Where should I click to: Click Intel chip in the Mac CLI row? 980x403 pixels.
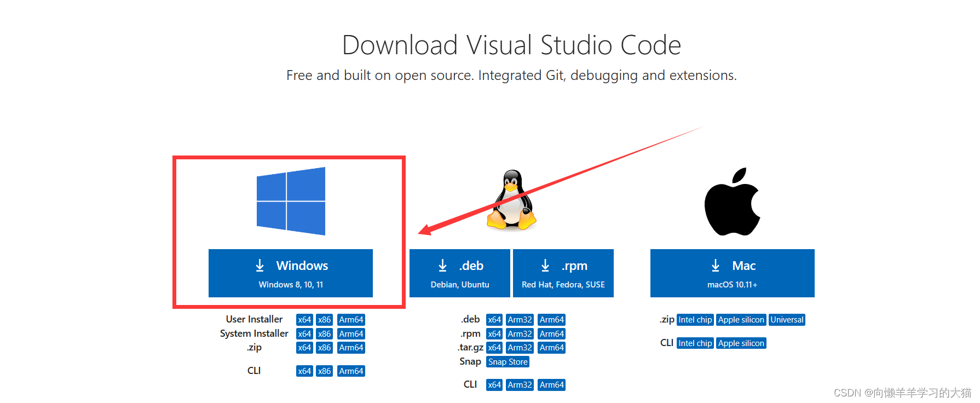(695, 343)
